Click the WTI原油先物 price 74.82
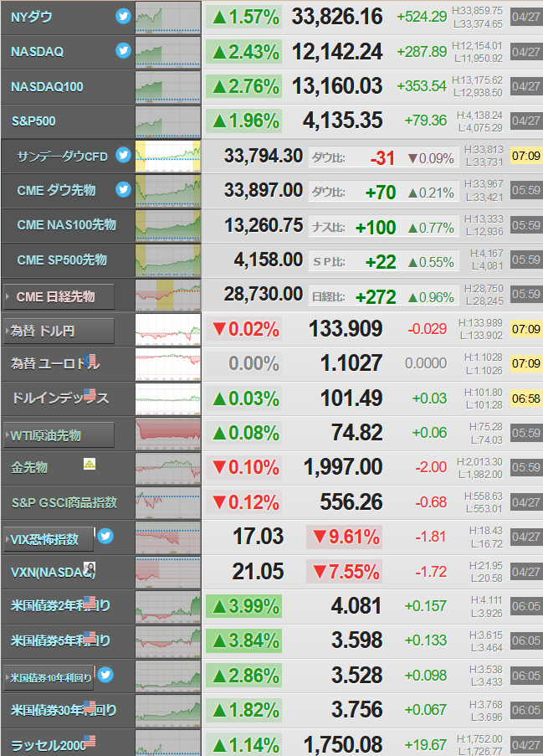Viewport: 543px width, 756px height. [x=357, y=433]
